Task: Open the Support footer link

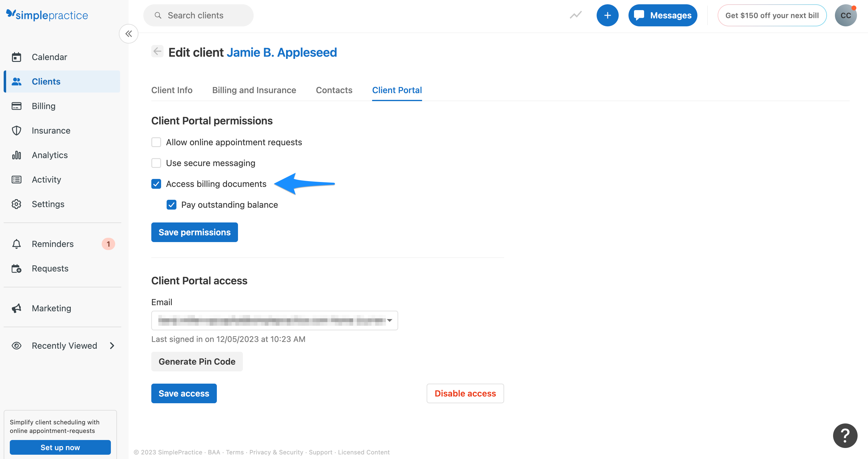Action: (x=320, y=452)
